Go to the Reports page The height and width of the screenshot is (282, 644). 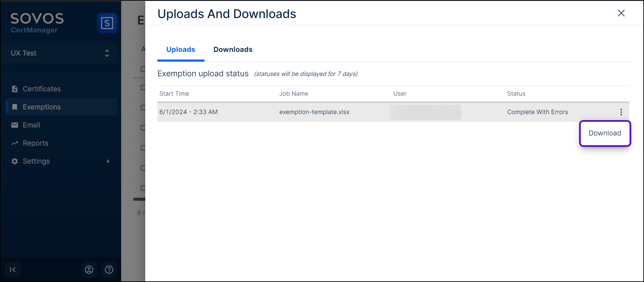[x=35, y=143]
